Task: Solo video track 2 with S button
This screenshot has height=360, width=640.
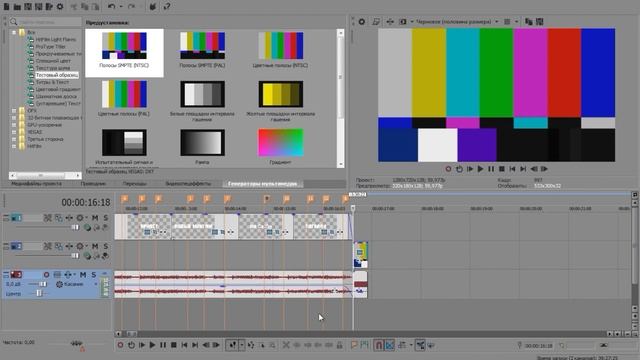Action: tap(106, 246)
